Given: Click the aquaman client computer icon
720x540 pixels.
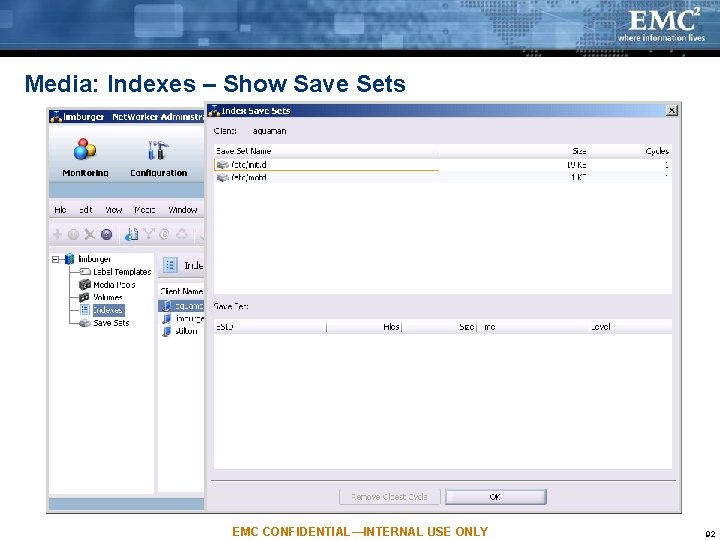Looking at the screenshot, I should 167,306.
